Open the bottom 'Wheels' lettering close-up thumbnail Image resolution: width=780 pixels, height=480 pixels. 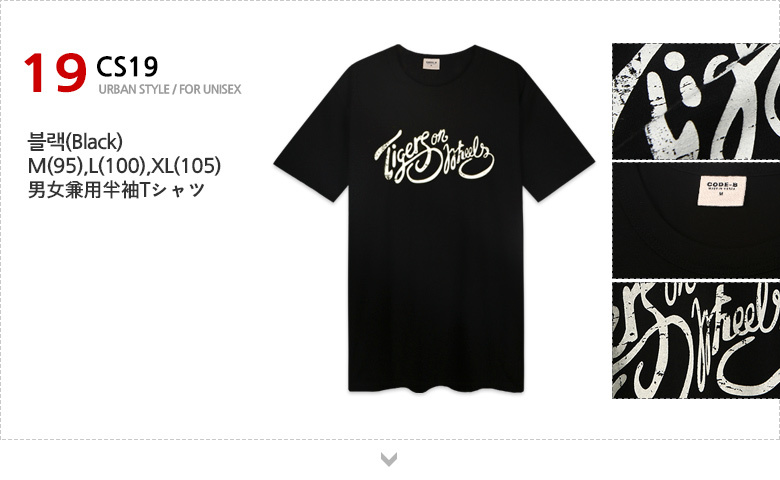[x=696, y=340]
